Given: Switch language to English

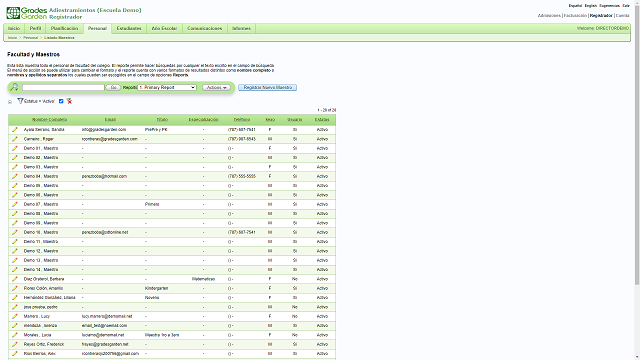Looking at the screenshot, I should click(590, 6).
